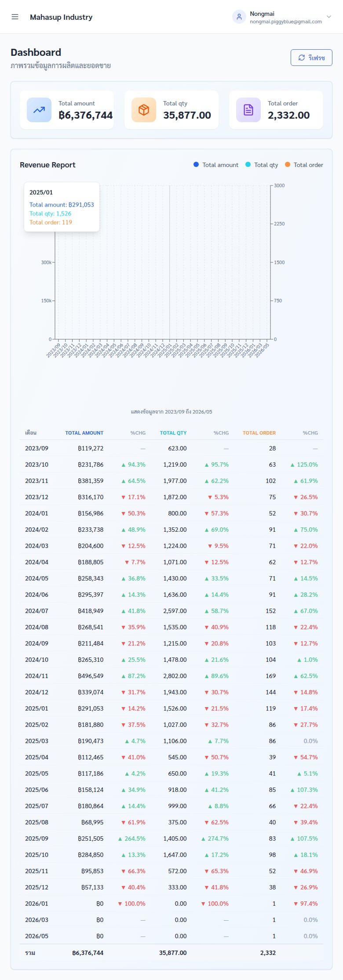
Task: Click the Mahasup Industry title
Action: (x=61, y=17)
